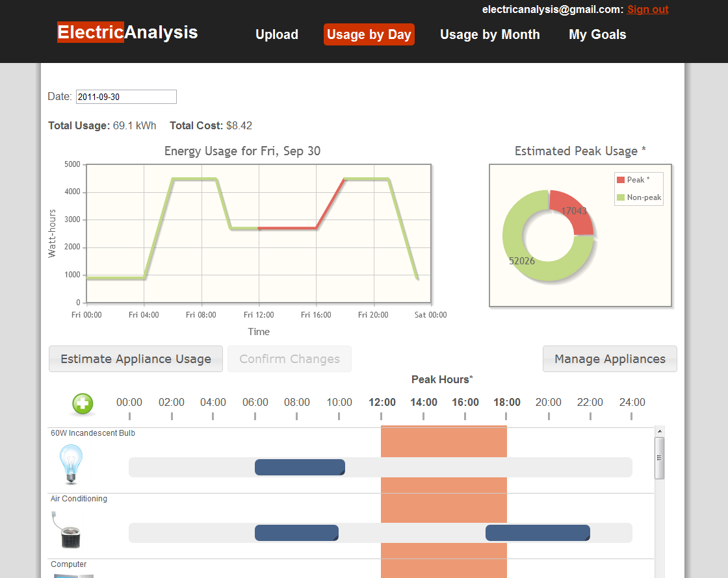This screenshot has width=728, height=578.
Task: Click the ElectricAnalysis logo
Action: (x=127, y=32)
